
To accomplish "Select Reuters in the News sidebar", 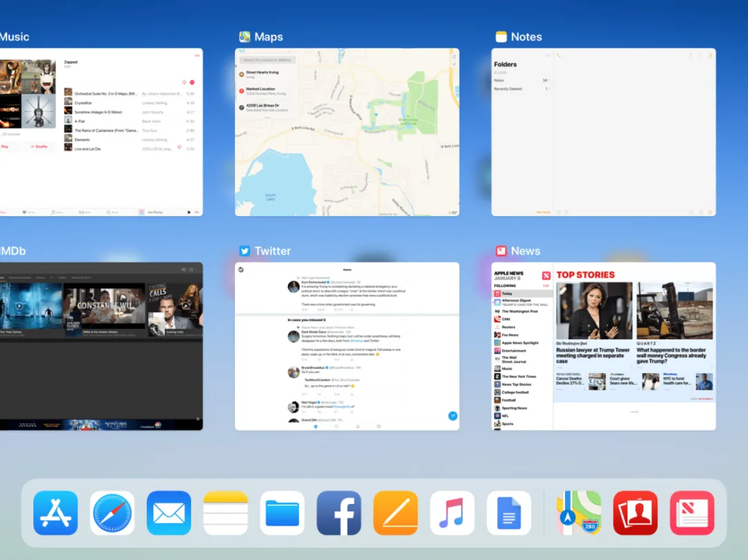I will coord(522,327).
